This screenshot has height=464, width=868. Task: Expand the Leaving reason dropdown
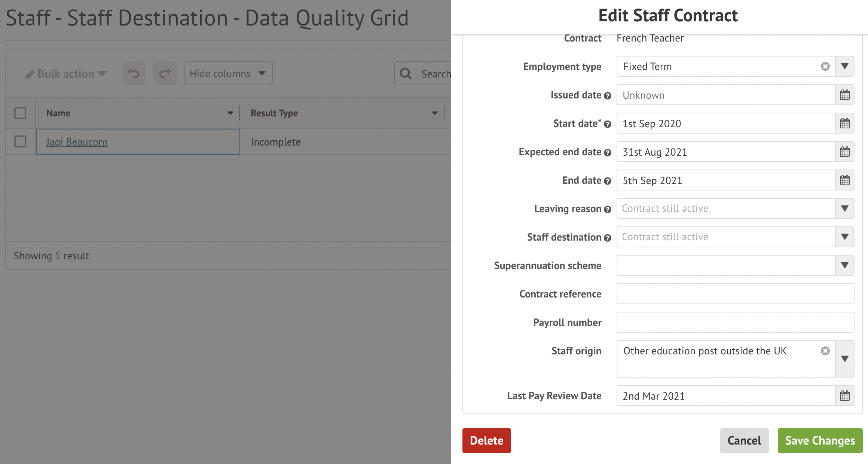(x=844, y=209)
